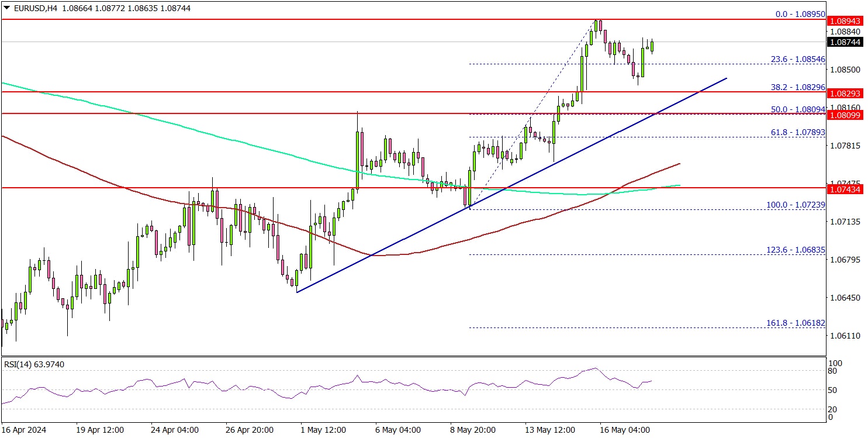Click the black 1.08744 current price tag
The image size is (868, 438).
846,42
